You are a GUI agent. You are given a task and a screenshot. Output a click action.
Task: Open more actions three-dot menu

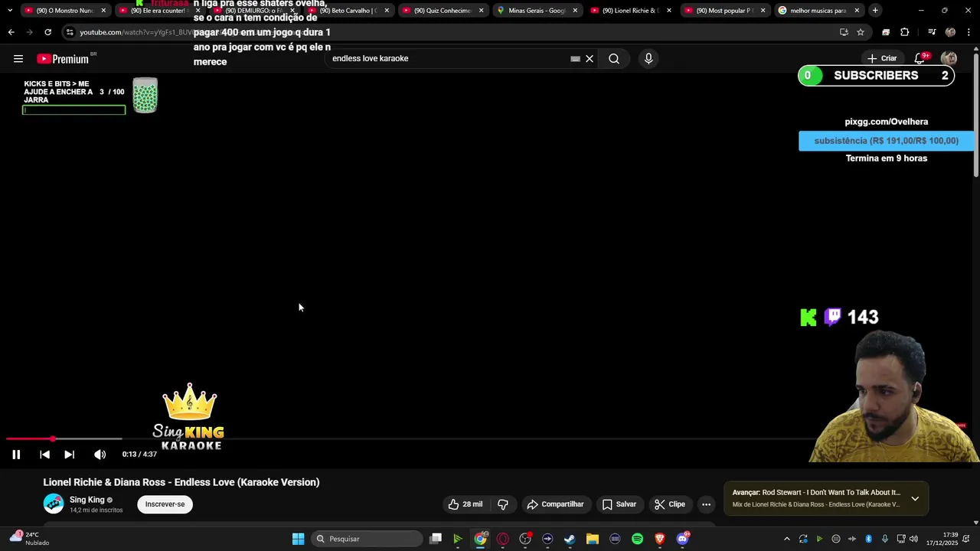pos(706,504)
